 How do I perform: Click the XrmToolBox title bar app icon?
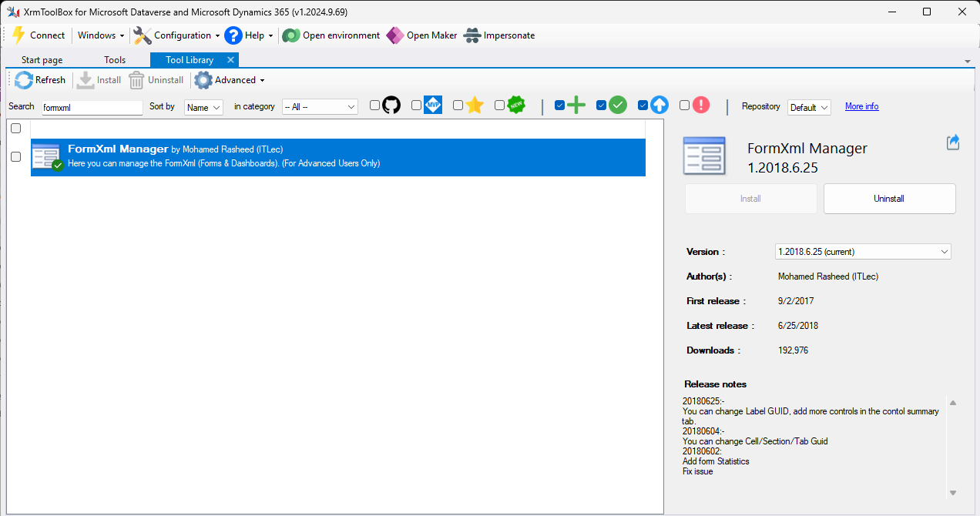(13, 12)
